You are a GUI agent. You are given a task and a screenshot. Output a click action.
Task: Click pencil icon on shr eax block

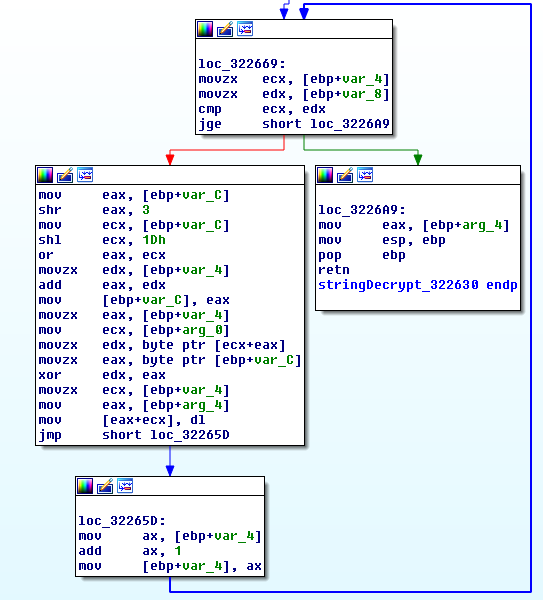(x=65, y=175)
